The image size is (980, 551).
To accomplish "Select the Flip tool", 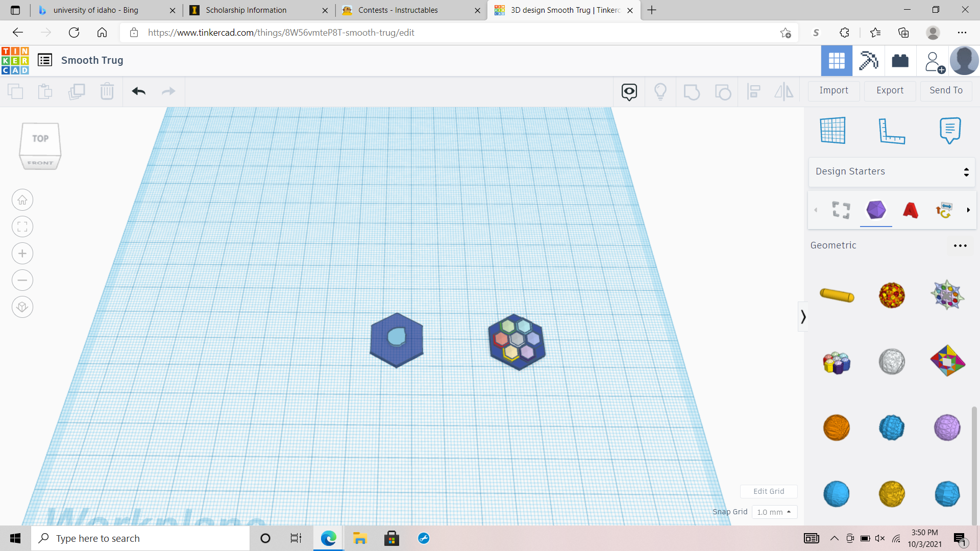I will tap(784, 91).
